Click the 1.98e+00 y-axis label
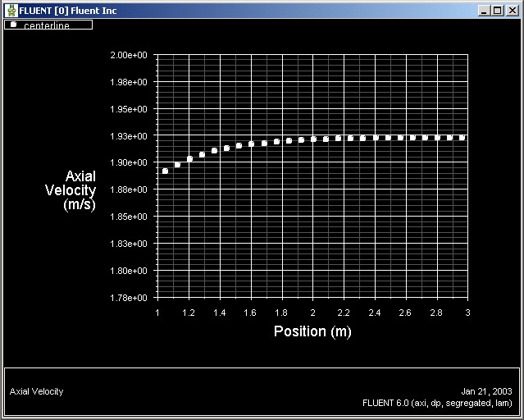The height and width of the screenshot is (420, 524). pos(129,82)
